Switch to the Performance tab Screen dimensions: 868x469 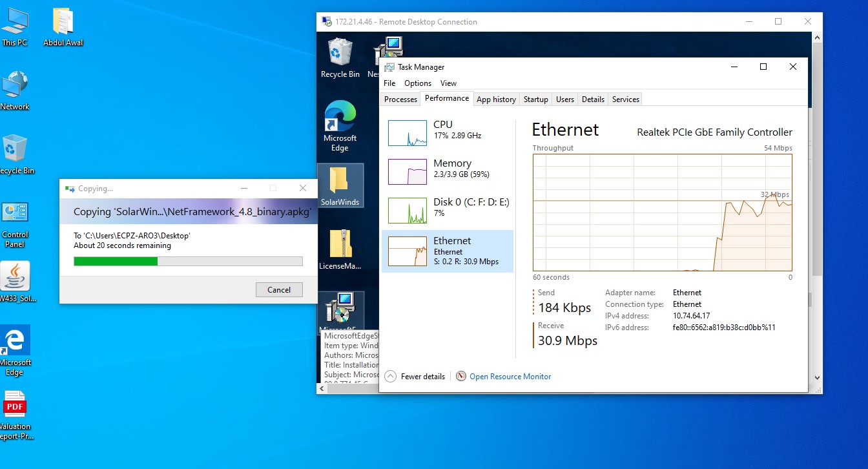[447, 98]
